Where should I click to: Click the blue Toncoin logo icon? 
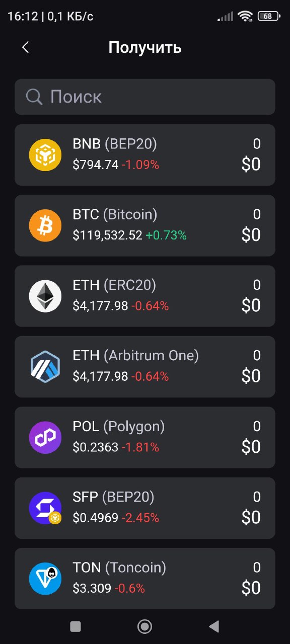[45, 578]
